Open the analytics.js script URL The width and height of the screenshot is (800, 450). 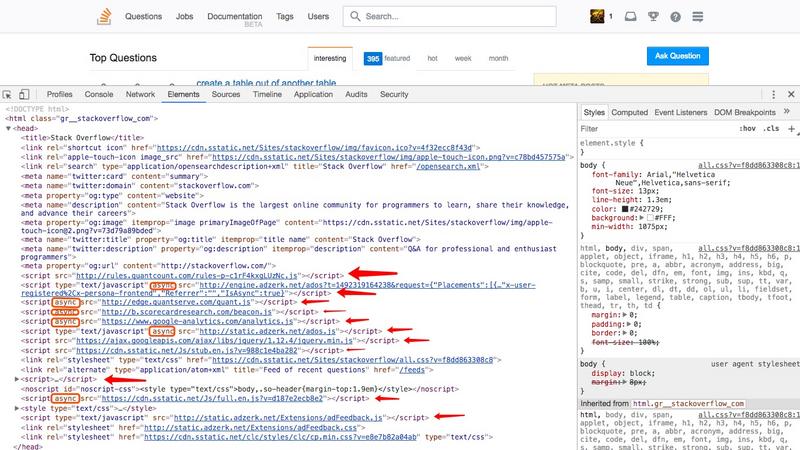click(x=197, y=321)
